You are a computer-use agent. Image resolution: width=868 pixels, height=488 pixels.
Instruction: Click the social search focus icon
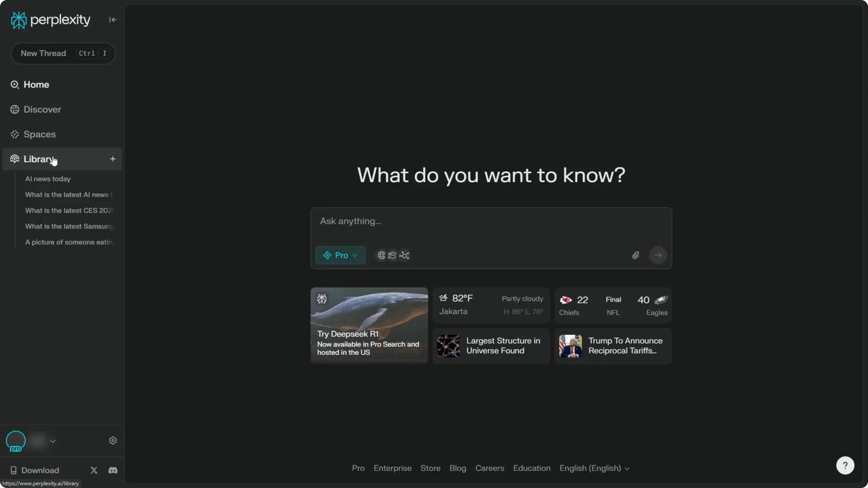click(405, 255)
